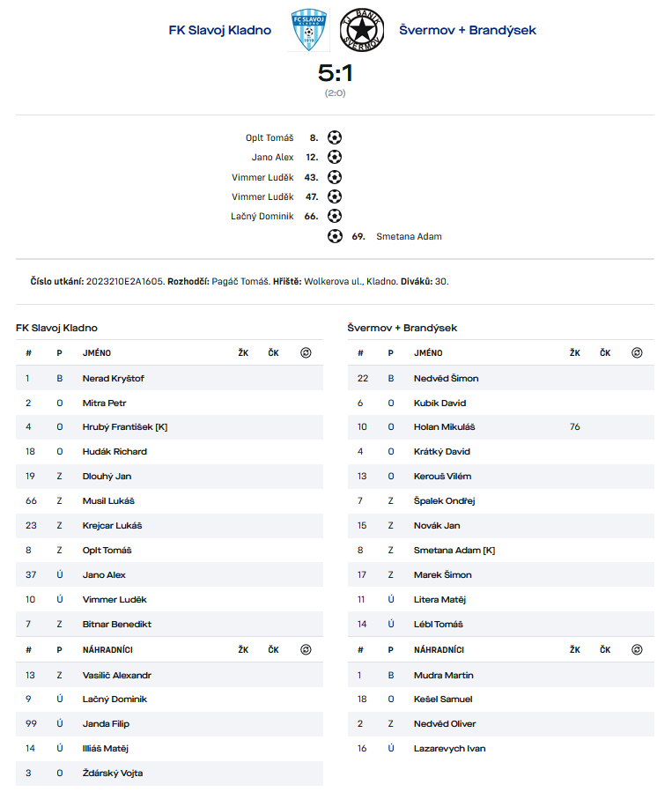Click the ball icon at minute 12

[x=335, y=157]
